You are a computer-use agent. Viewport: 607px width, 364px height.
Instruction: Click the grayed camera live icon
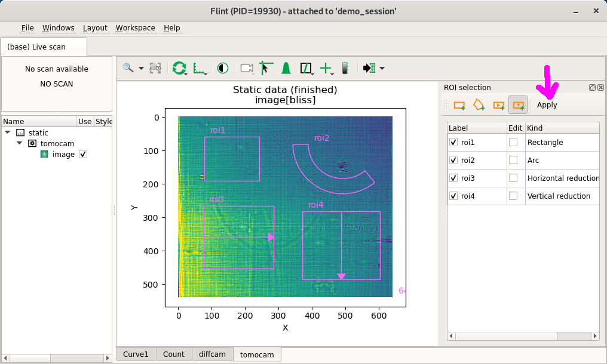[247, 69]
